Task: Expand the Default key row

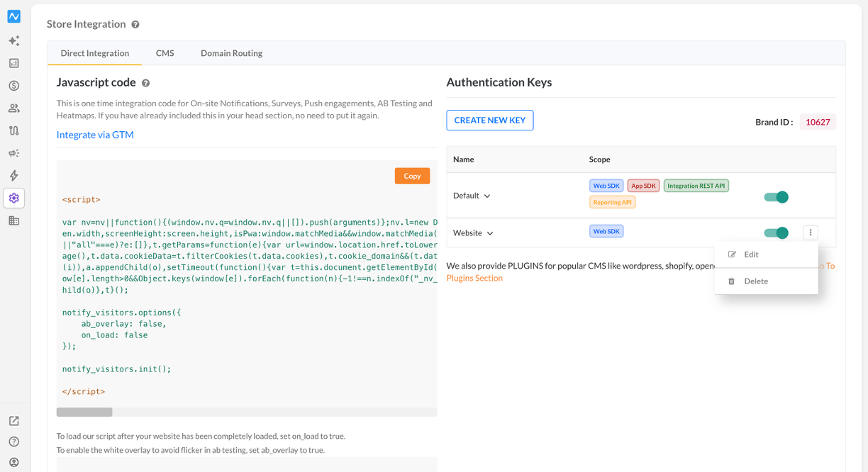Action: [487, 196]
